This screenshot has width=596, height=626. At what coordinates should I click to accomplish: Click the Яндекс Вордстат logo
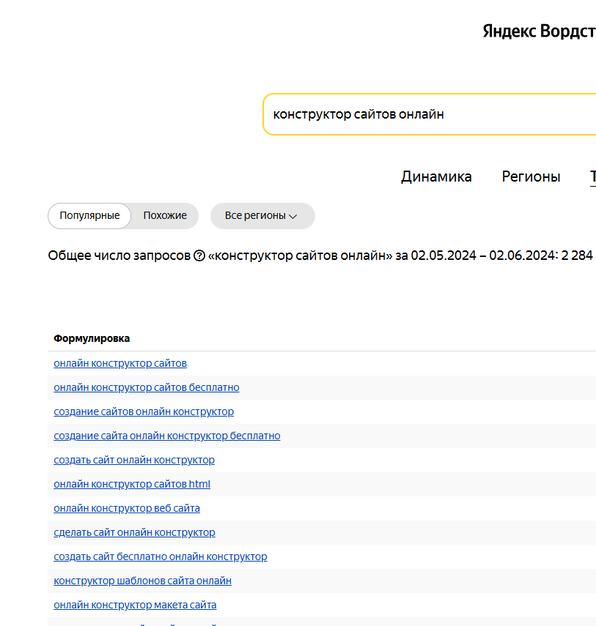[x=539, y=31]
